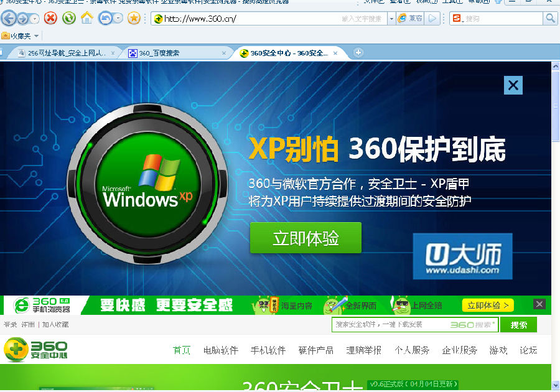Click the U大师 udashi.com advertisement
Viewport: 560px width, 392px height.
(462, 256)
